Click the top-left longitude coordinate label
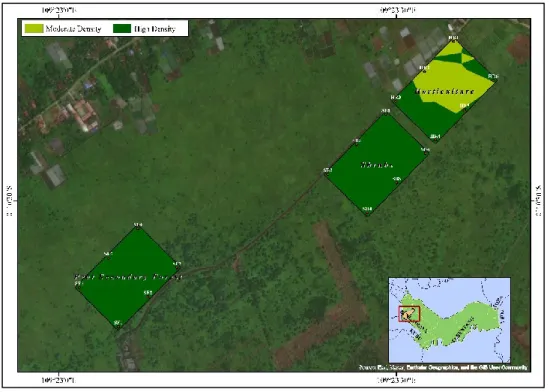The width and height of the screenshot is (550, 392). tap(59, 10)
